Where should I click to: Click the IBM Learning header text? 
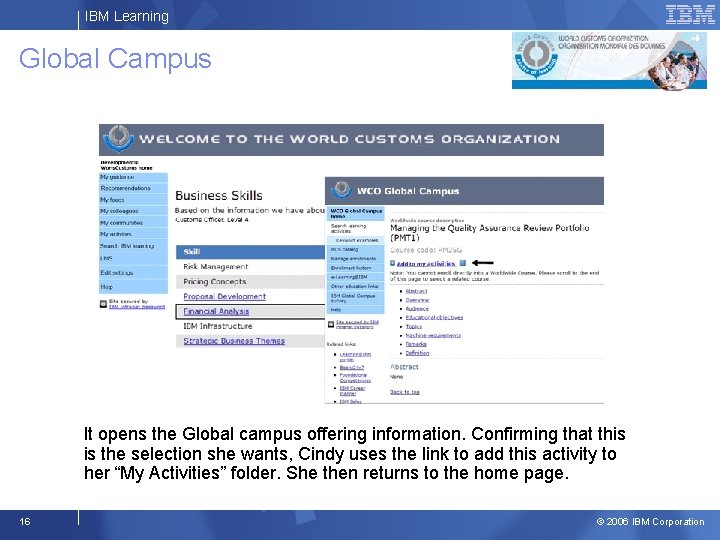(127, 16)
